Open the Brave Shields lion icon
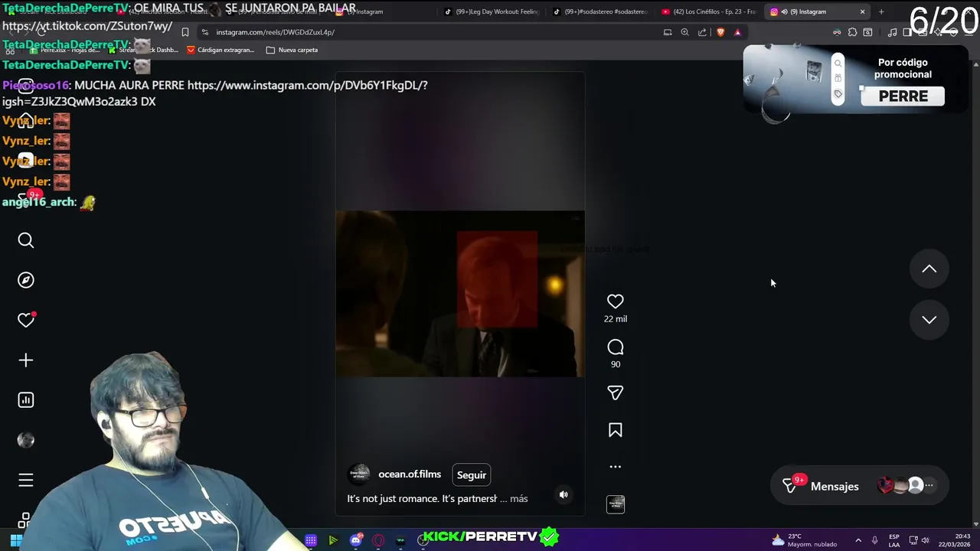Screen dimensions: 980x551 [720, 32]
